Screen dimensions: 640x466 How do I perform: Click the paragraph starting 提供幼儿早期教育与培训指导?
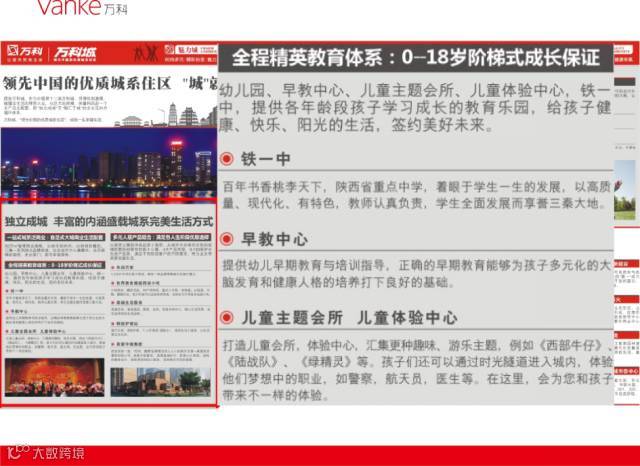click(416, 273)
